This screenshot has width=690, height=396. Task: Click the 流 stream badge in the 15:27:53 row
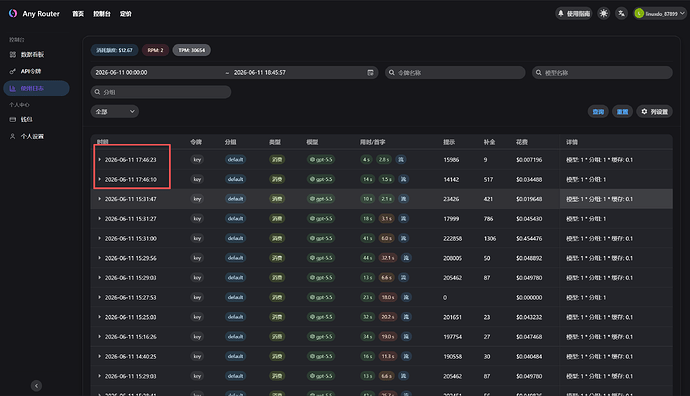pyautogui.click(x=406, y=297)
